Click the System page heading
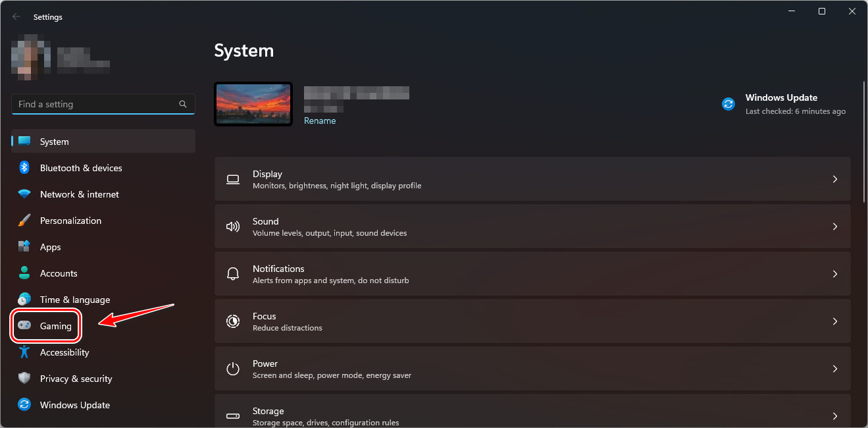The height and width of the screenshot is (428, 868). 244,51
